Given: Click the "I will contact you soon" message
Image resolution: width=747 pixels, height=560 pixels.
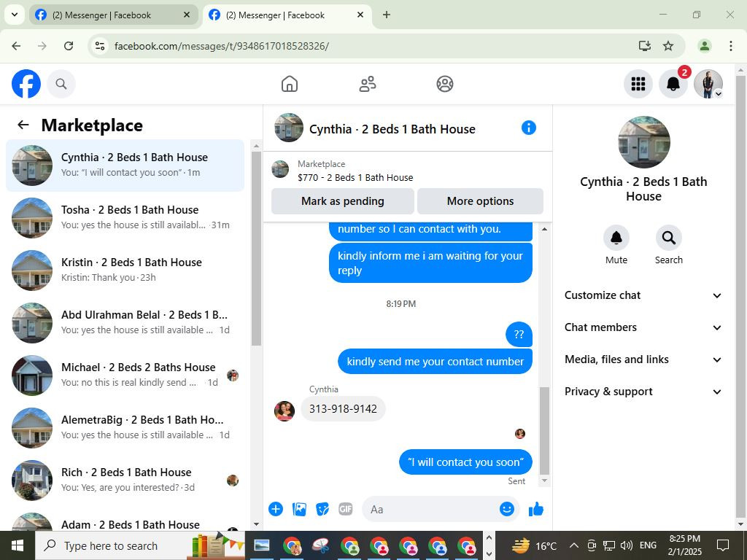Looking at the screenshot, I should pos(465,462).
